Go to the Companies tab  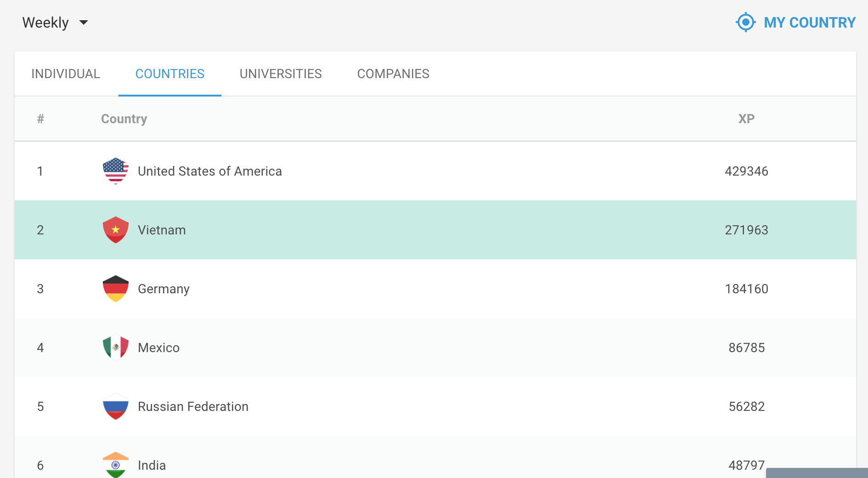[393, 74]
